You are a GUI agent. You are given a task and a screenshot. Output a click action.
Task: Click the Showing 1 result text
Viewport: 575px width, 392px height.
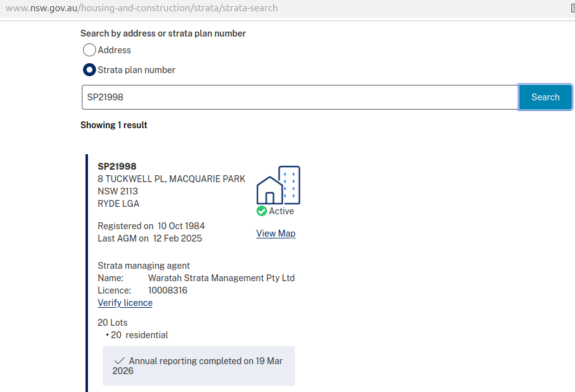[x=113, y=125]
